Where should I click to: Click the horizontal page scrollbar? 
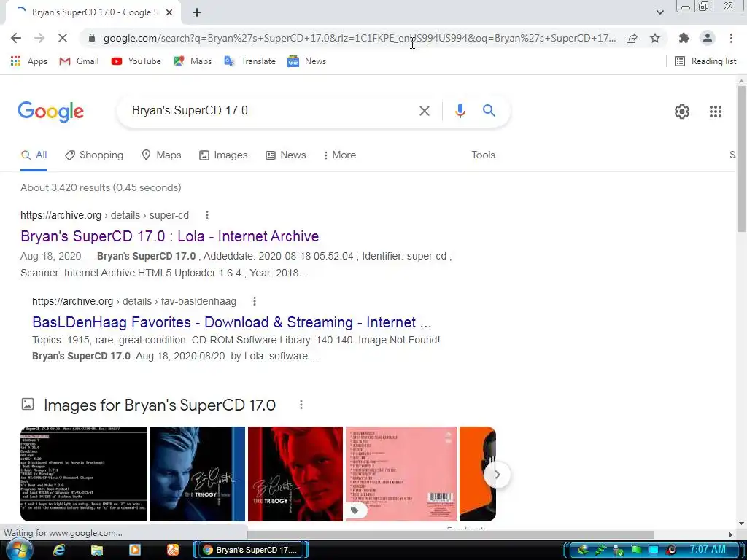point(450,534)
